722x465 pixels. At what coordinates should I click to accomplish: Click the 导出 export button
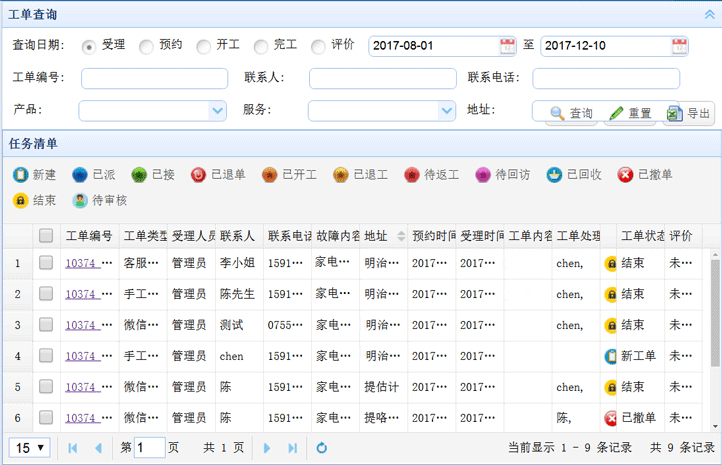point(689,113)
